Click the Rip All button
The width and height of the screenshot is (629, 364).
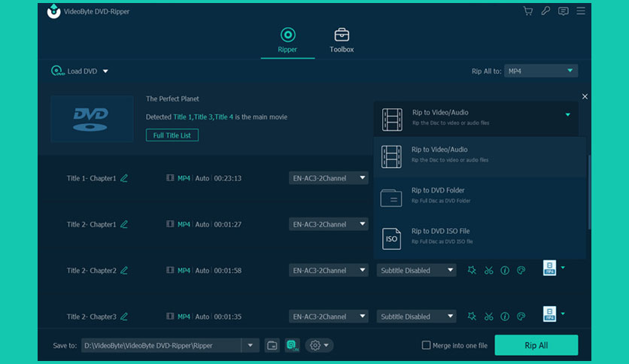[536, 345]
